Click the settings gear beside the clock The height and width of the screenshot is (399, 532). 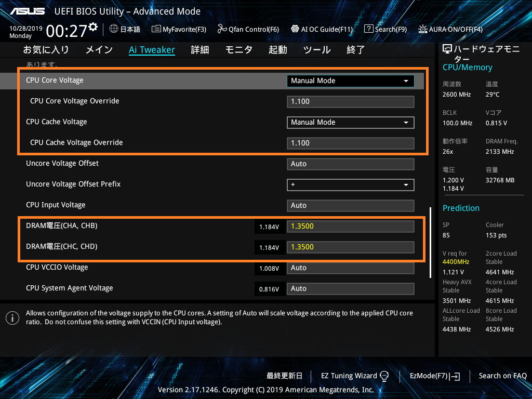94,27
